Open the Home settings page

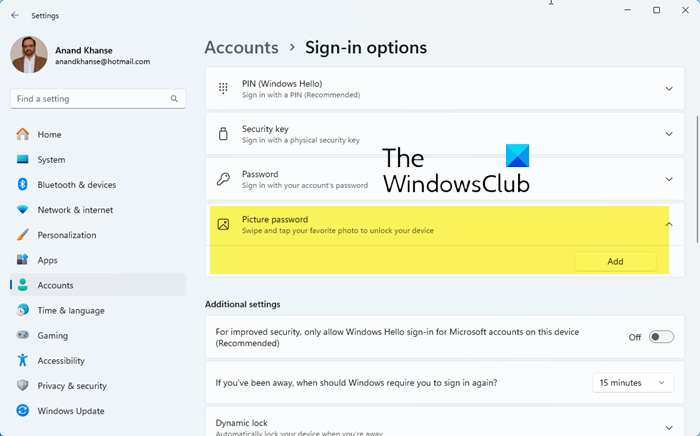[50, 135]
